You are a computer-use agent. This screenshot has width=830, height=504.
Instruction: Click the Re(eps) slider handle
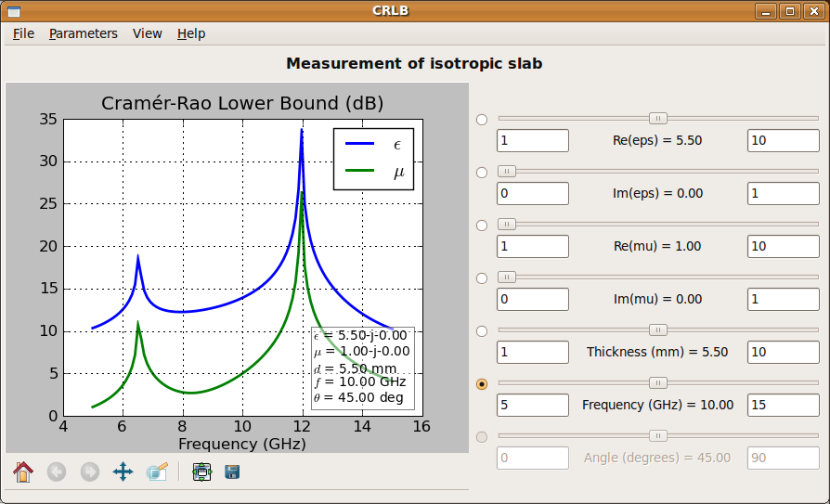coord(658,118)
